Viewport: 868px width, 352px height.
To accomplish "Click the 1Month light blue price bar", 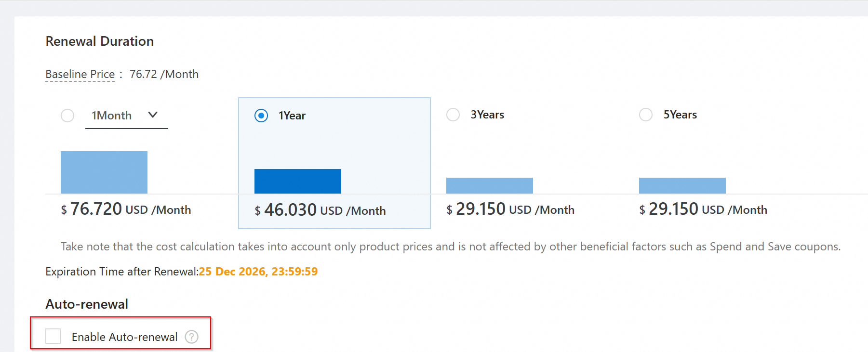I will click(104, 172).
